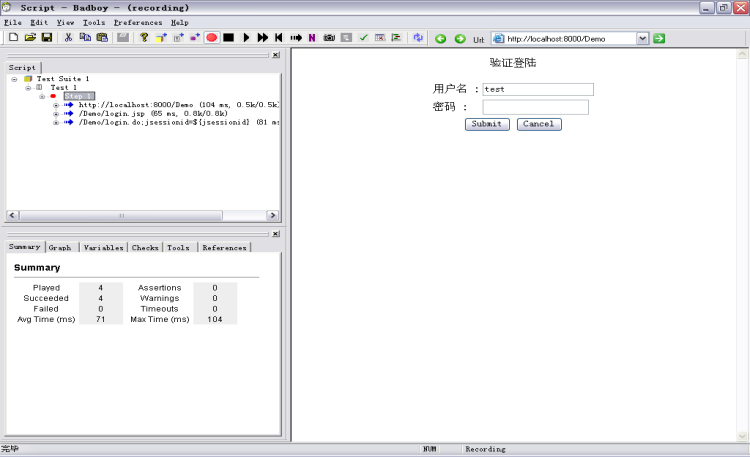The image size is (750, 457).
Task: Click the Submit button
Action: pyautogui.click(x=487, y=124)
